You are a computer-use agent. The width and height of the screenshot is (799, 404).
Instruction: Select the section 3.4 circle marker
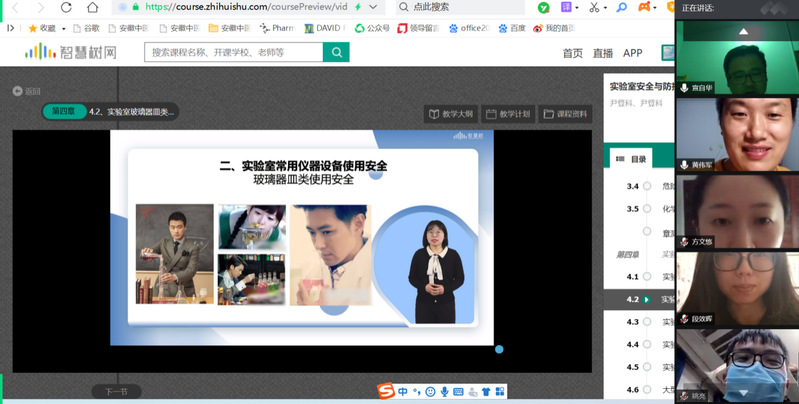(647, 186)
